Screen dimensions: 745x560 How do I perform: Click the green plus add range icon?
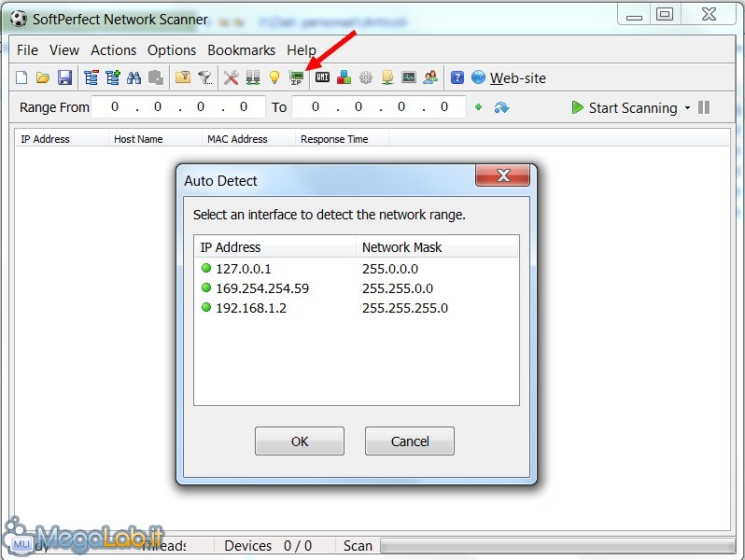click(x=478, y=107)
